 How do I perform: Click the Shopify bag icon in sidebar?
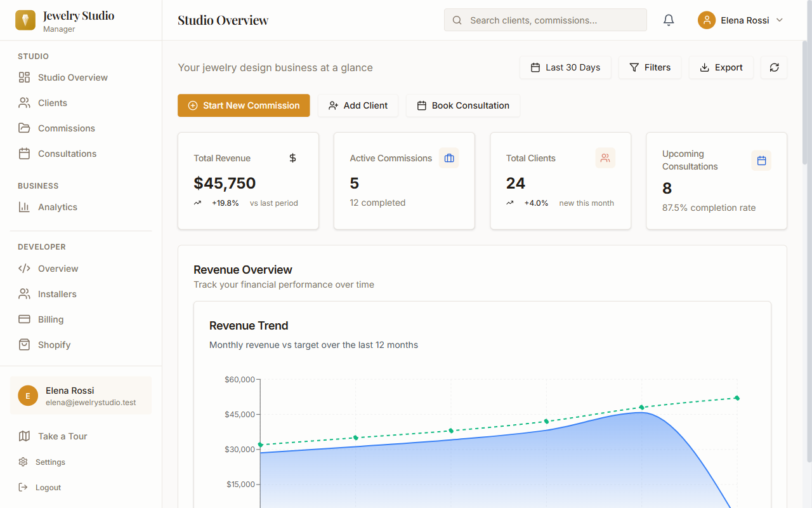[x=23, y=344]
